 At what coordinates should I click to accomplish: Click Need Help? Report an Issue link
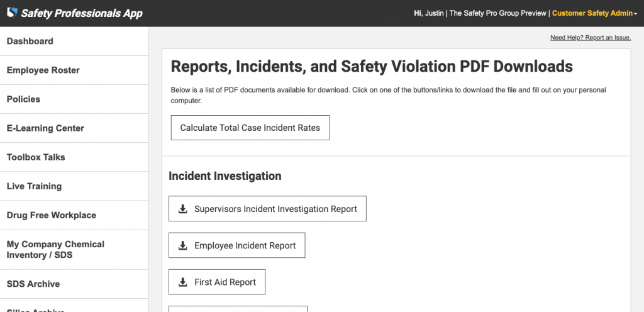coord(591,38)
